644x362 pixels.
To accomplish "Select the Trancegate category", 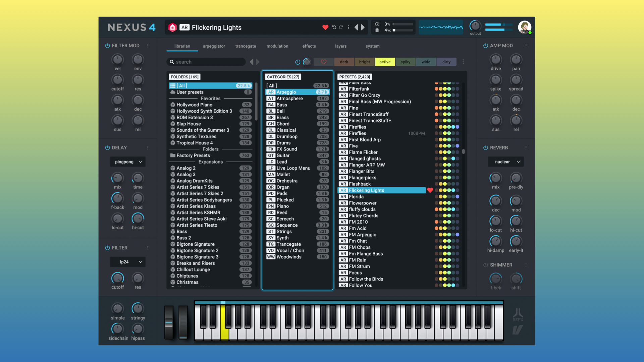I will (x=297, y=244).
